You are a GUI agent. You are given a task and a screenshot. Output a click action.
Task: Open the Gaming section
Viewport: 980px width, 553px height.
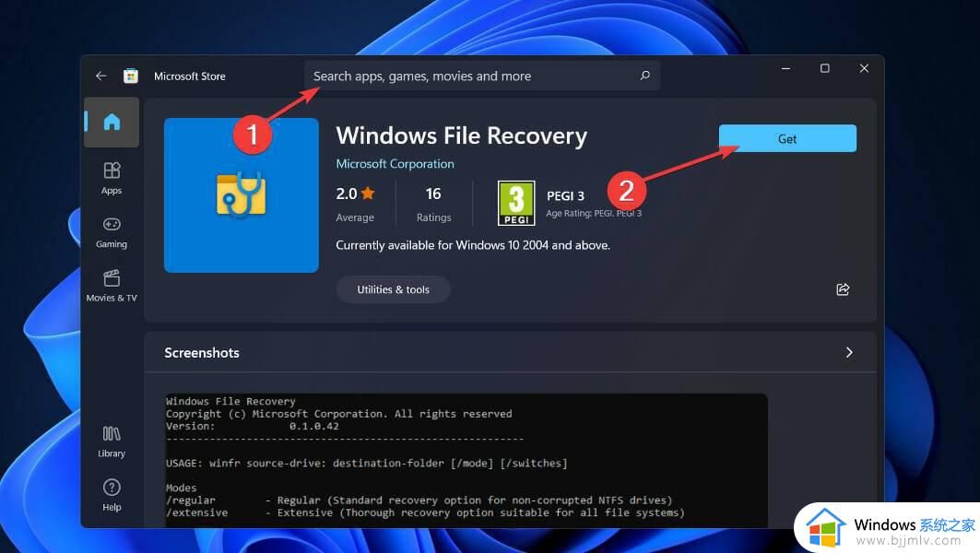click(112, 232)
